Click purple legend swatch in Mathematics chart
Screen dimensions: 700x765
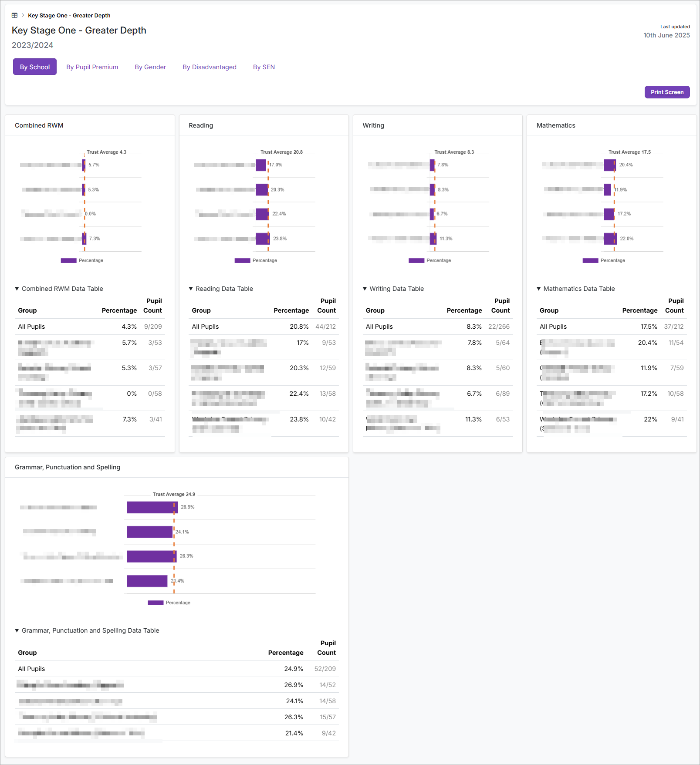click(x=590, y=260)
